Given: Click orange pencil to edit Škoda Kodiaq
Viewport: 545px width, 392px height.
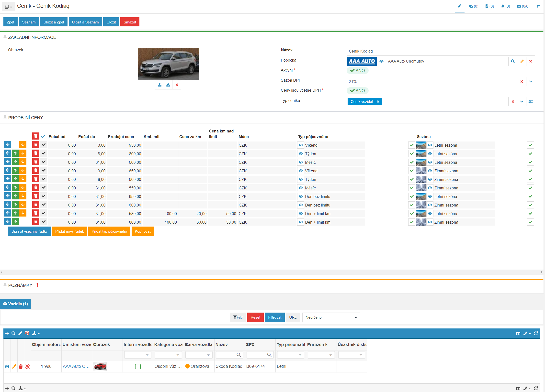Looking at the screenshot, I should click(14, 366).
